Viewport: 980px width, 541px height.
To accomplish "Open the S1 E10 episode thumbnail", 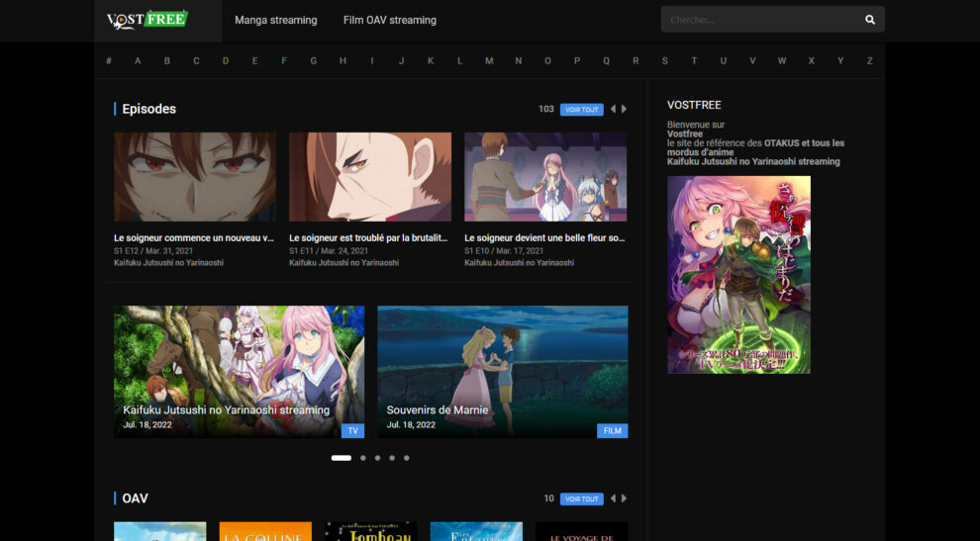I will click(x=545, y=177).
